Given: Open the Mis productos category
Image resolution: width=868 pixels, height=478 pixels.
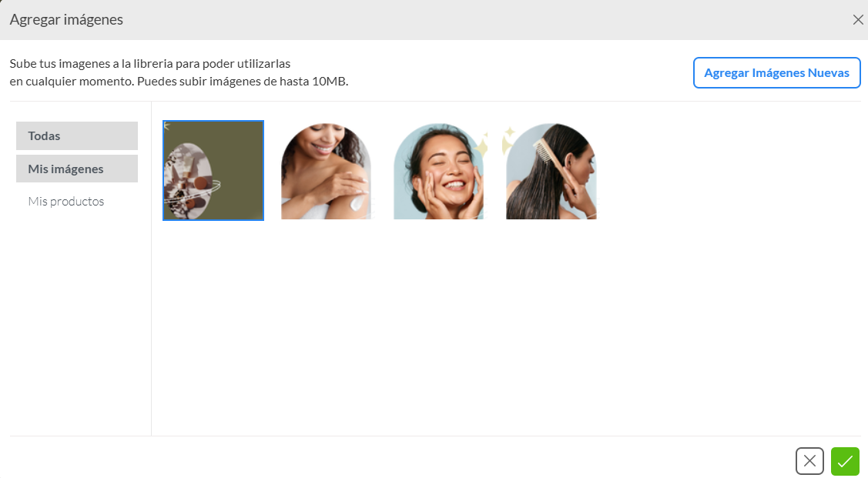Looking at the screenshot, I should [x=66, y=202].
